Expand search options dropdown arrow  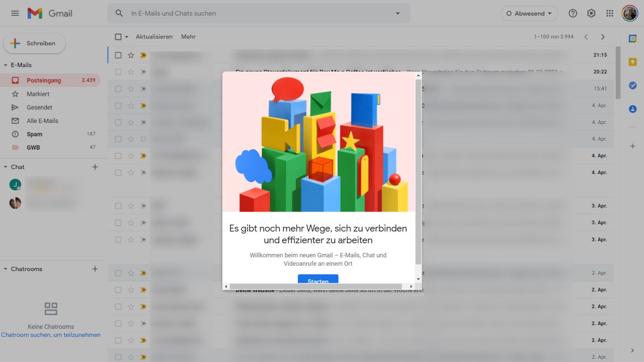pos(398,13)
